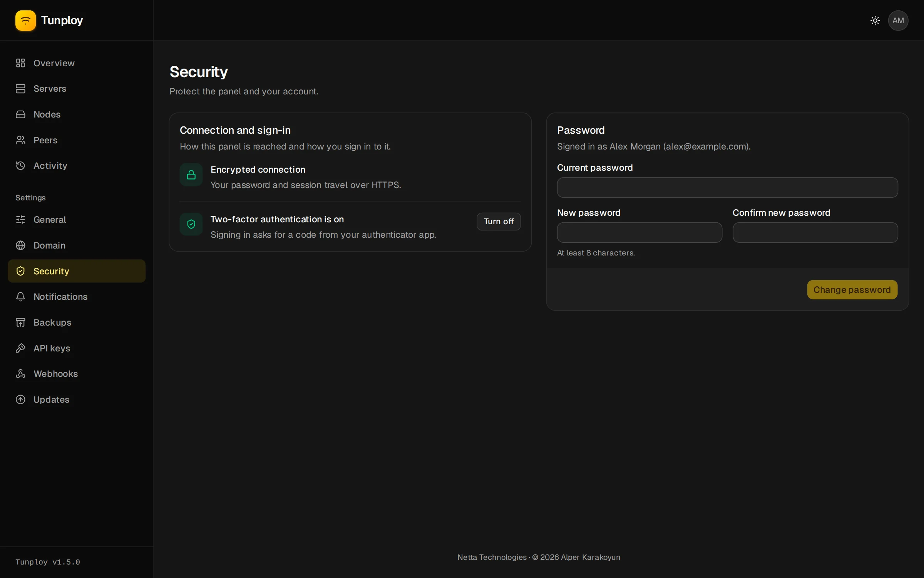924x578 pixels.
Task: Click the green shield icon for two-factor authentication
Action: pyautogui.click(x=191, y=224)
